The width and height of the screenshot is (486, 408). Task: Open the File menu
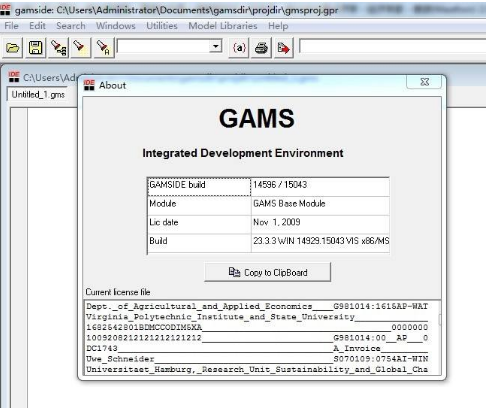(x=11, y=26)
